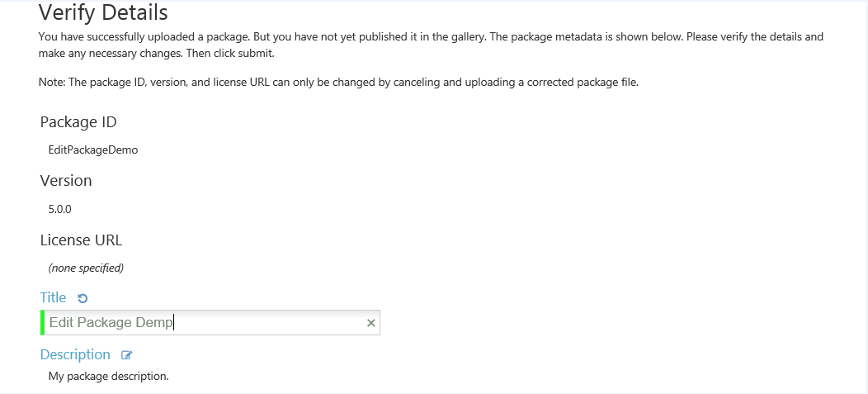Click the word 'Note:' in the instructions
Screen dimensions: 868x394
pos(52,83)
